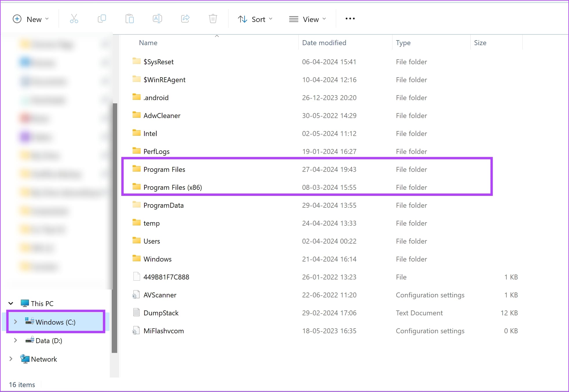The width and height of the screenshot is (569, 392).
Task: Click the Cut scissors icon in toolbar
Action: click(74, 19)
